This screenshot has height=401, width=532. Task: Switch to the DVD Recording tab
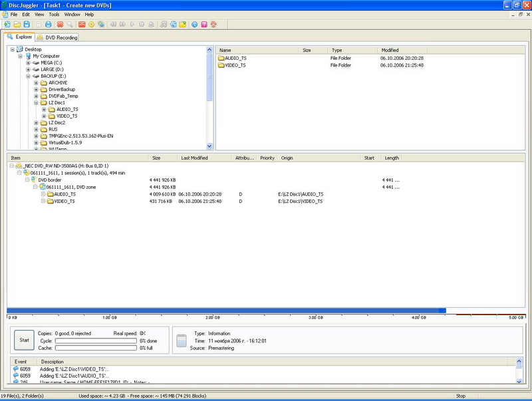pos(57,37)
